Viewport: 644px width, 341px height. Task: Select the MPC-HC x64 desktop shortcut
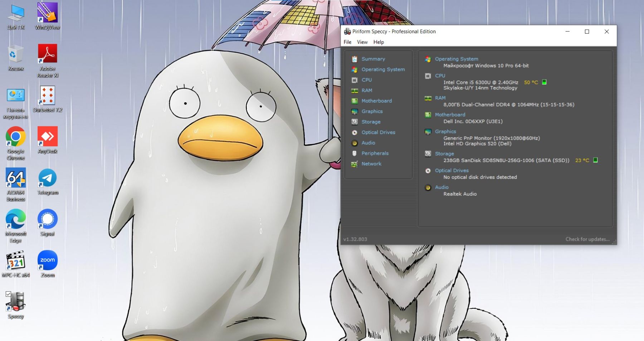click(x=16, y=264)
